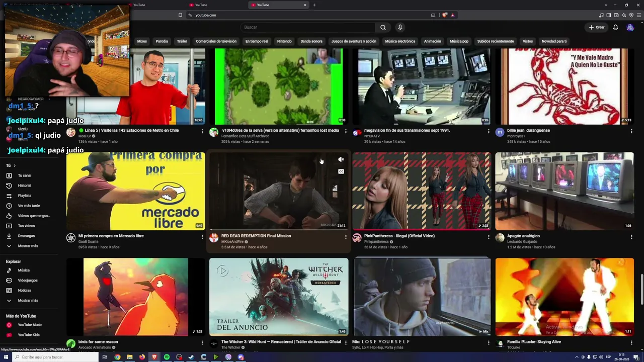Open video title Mi primera compra en Mercado libre
The image size is (644, 362).
pos(111,236)
